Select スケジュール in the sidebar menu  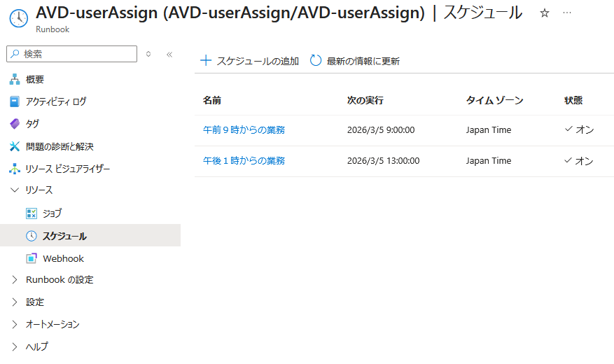[x=64, y=236]
